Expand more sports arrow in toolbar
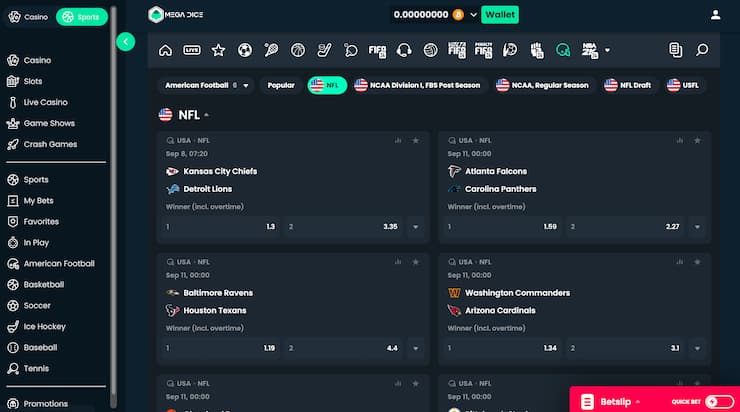The width and height of the screenshot is (740, 412). [607, 50]
